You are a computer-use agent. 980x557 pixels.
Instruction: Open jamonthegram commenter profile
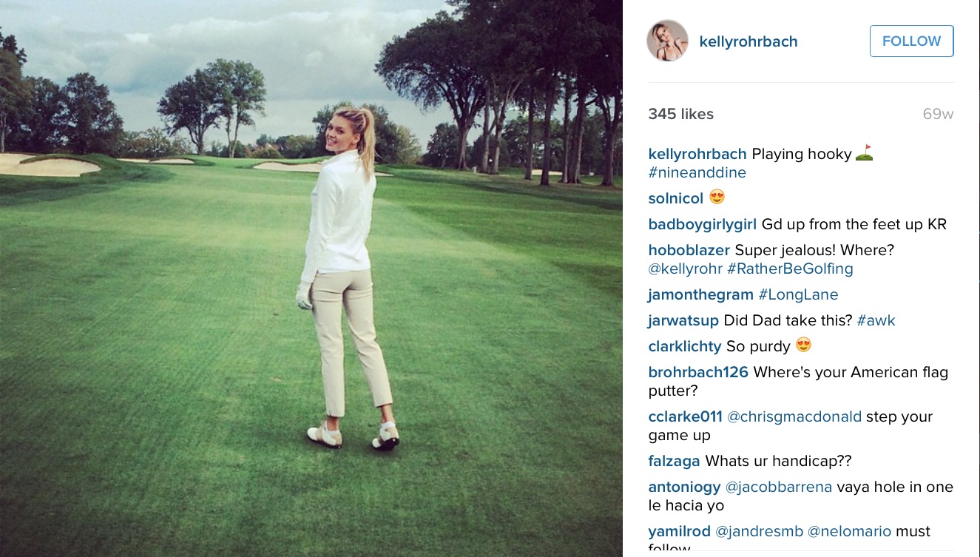click(701, 295)
